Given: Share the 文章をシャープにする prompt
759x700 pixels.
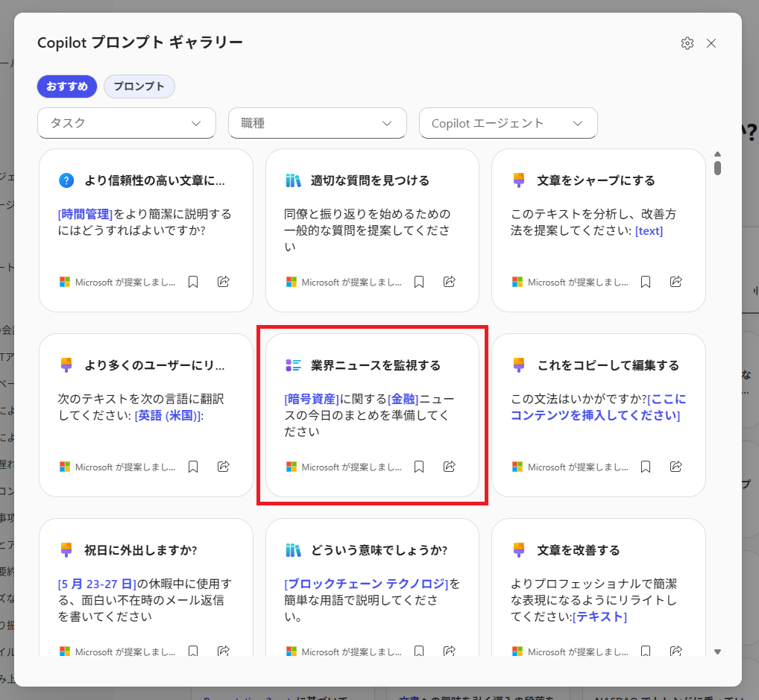Looking at the screenshot, I should pyautogui.click(x=675, y=281).
